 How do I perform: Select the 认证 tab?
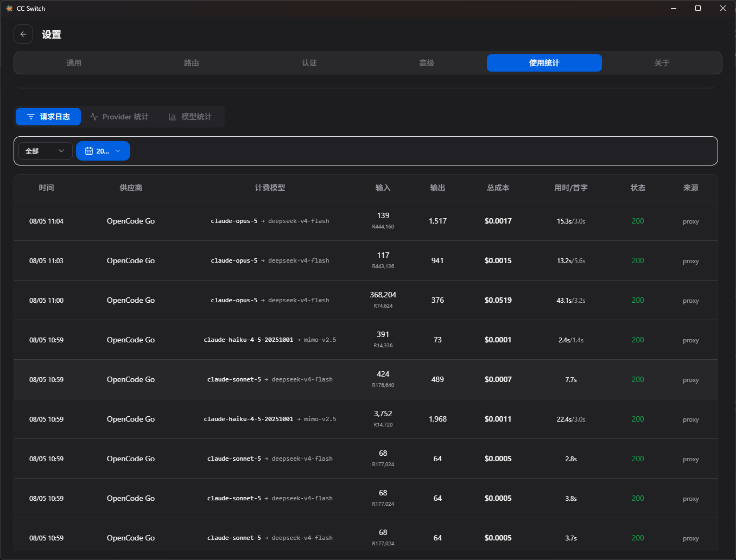pos(309,63)
